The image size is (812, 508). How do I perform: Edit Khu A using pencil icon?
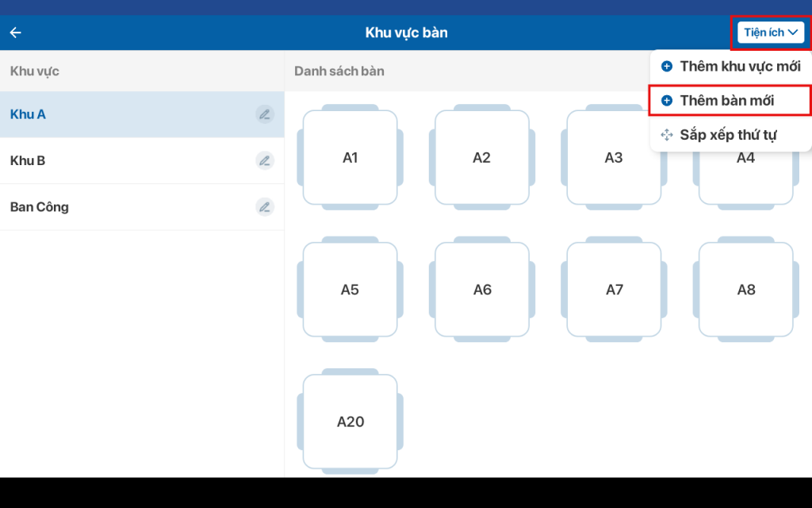265,114
